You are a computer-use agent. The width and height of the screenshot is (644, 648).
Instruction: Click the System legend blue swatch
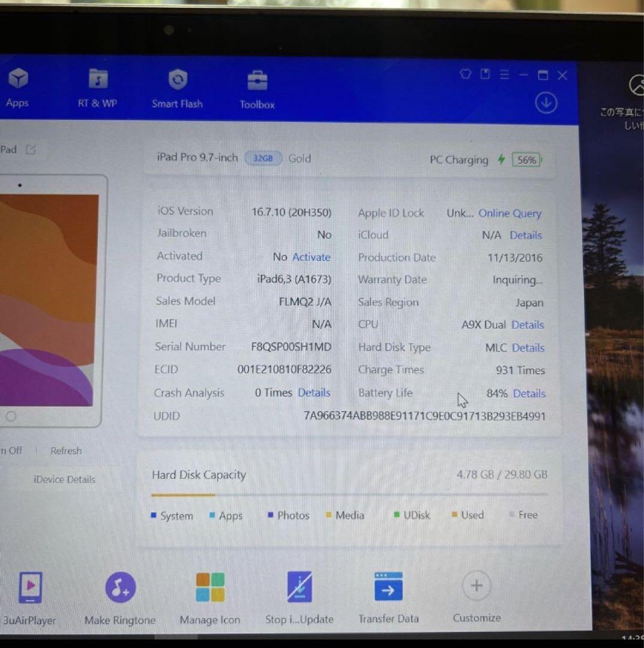[154, 515]
